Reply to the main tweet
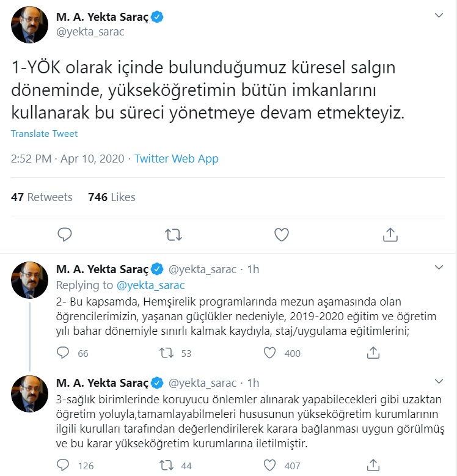The height and width of the screenshot is (476, 457). (65, 235)
